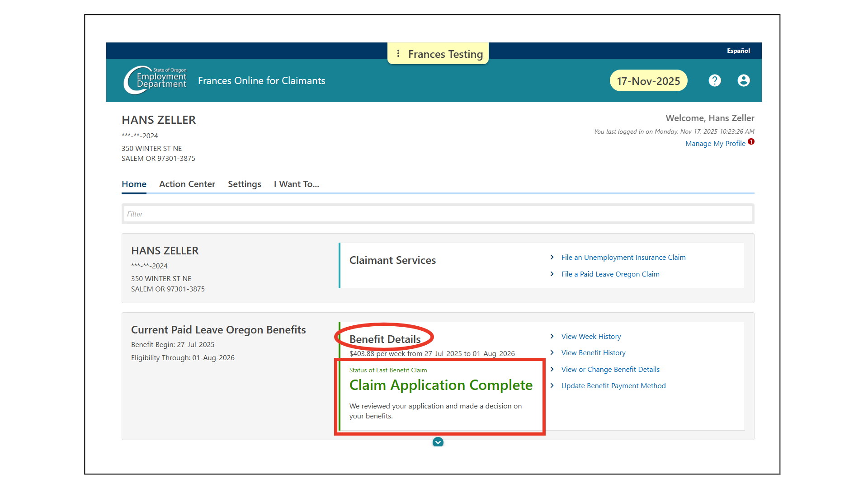
Task: Select File an Unemployment Insurance Claim
Action: tap(623, 257)
